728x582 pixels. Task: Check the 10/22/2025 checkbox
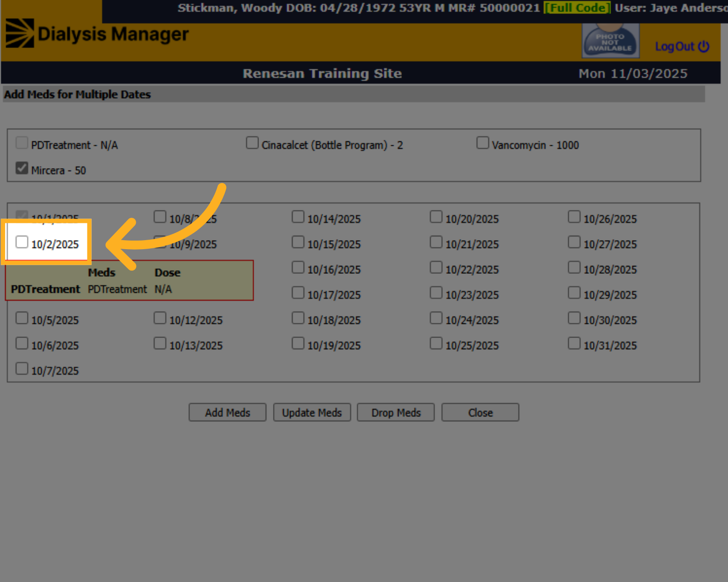pyautogui.click(x=436, y=267)
